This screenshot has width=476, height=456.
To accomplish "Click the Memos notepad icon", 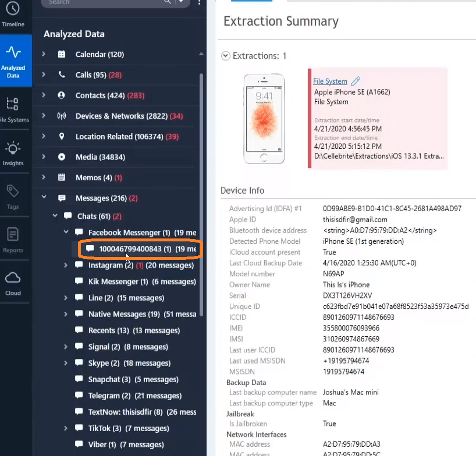I will [x=62, y=177].
